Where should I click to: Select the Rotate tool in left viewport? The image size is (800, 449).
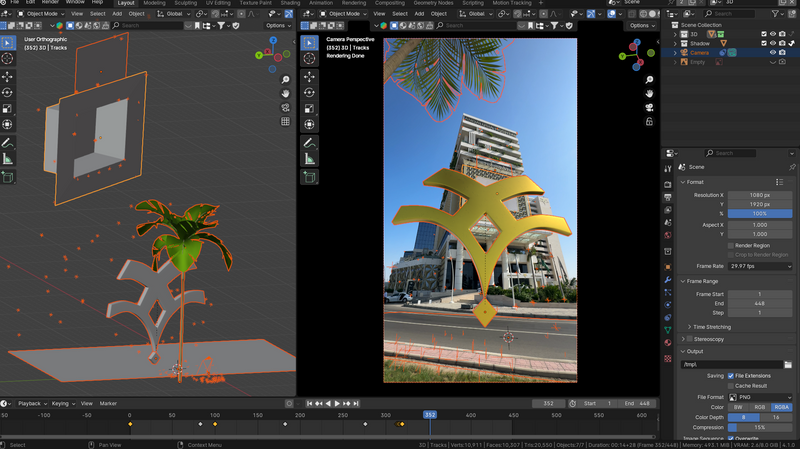(x=8, y=92)
